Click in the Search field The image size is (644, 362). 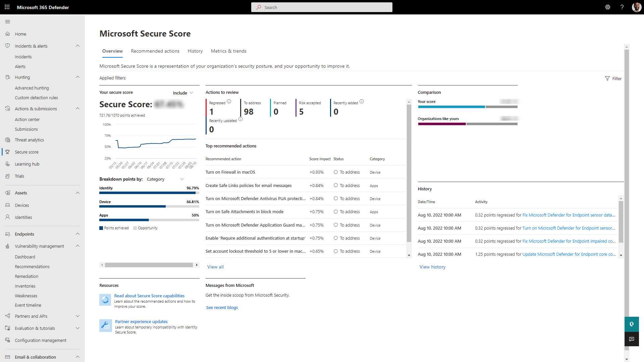[322, 7]
